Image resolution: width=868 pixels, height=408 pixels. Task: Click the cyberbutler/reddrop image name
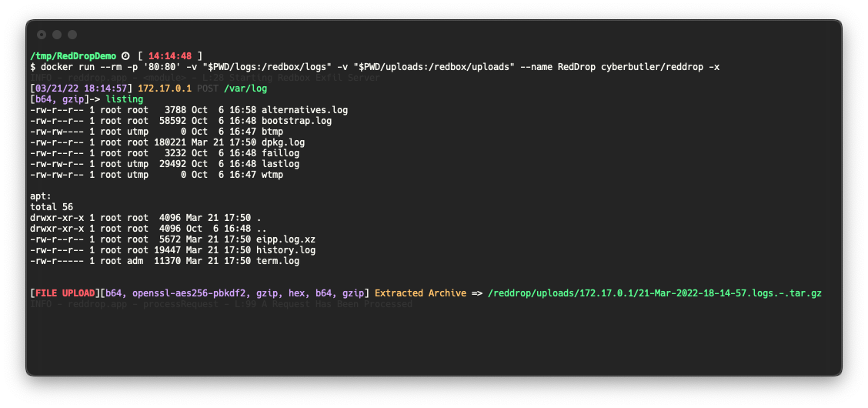[652, 67]
